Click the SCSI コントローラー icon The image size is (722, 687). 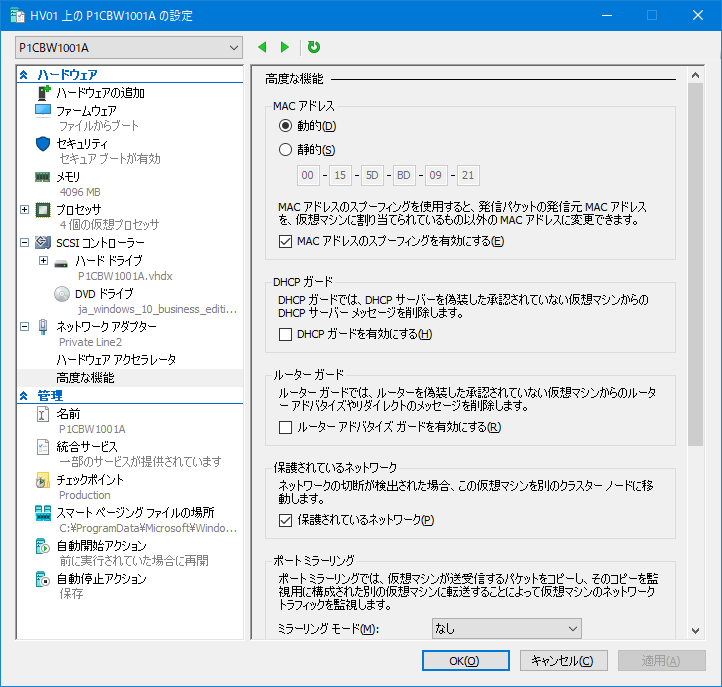43,242
